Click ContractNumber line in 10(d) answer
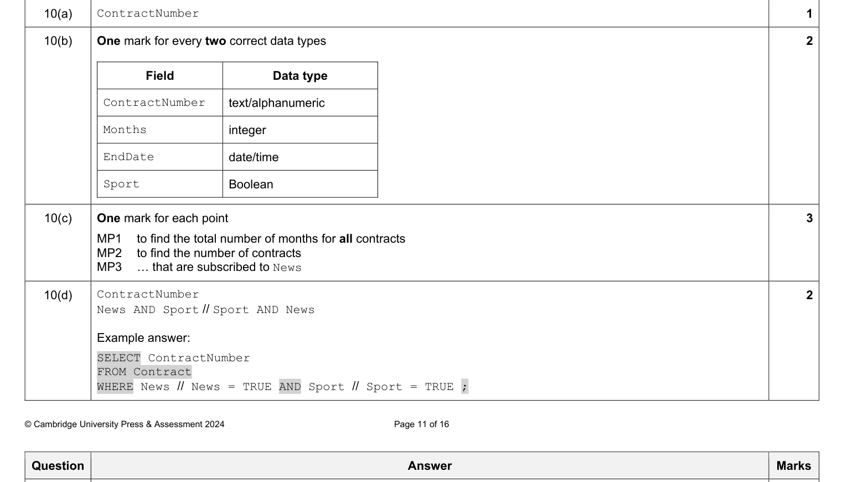This screenshot has width=868, height=482. (x=148, y=294)
